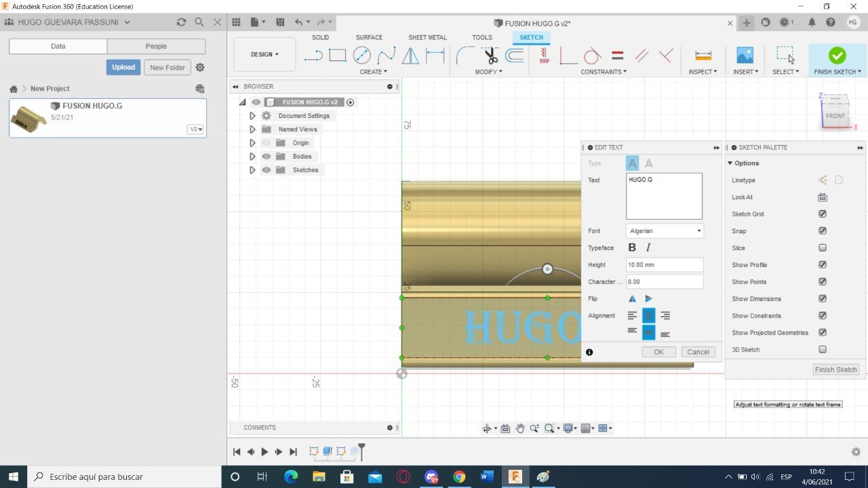Open the Font dropdown showing Algerian

(665, 231)
